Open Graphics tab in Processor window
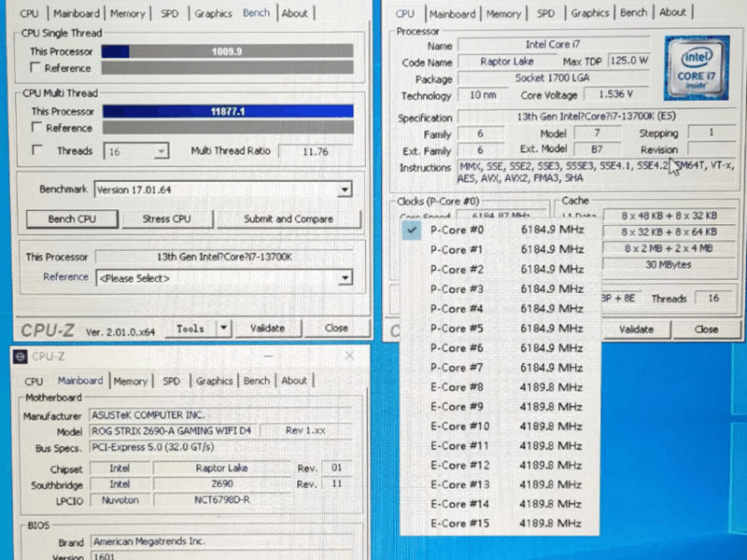Viewport: 747px width, 560px height. pos(590,13)
